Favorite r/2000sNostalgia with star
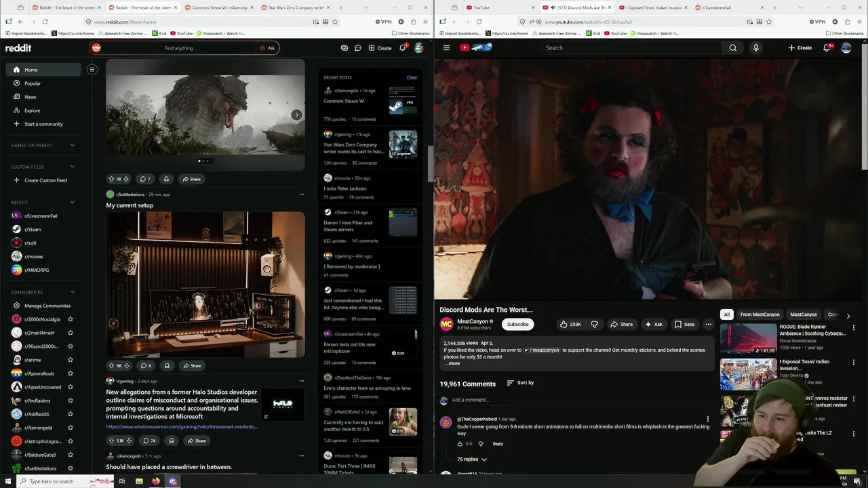 70,319
